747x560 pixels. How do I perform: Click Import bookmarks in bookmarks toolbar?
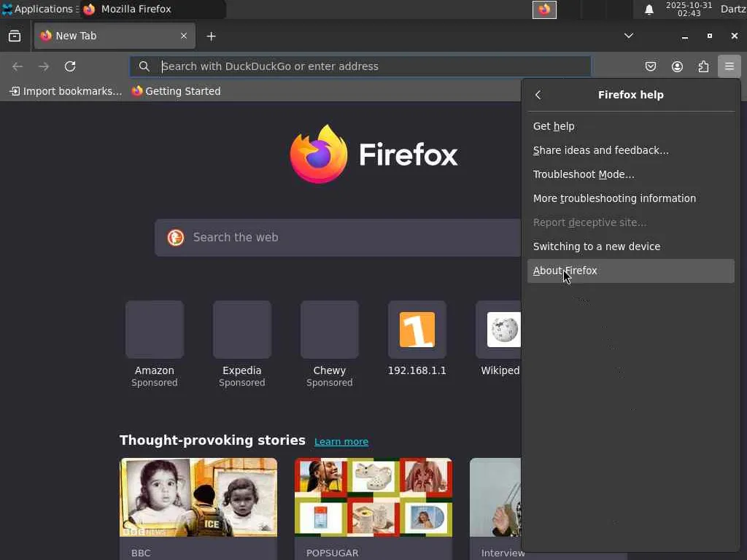66,91
